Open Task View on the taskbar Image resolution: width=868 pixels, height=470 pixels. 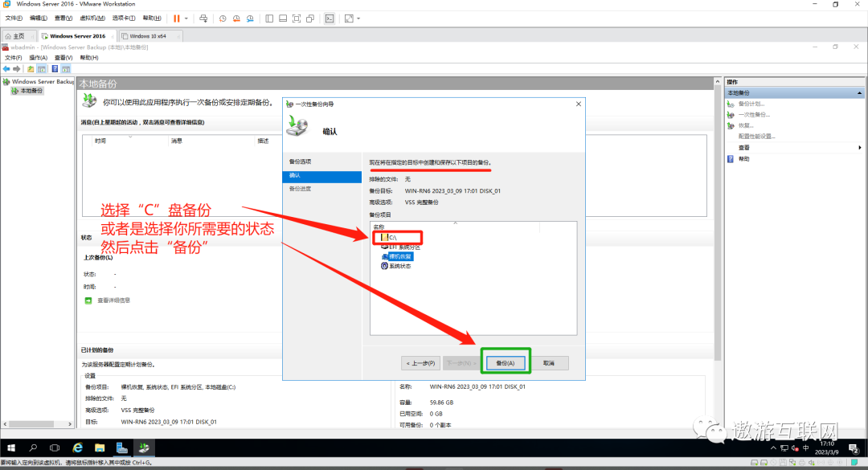point(55,448)
